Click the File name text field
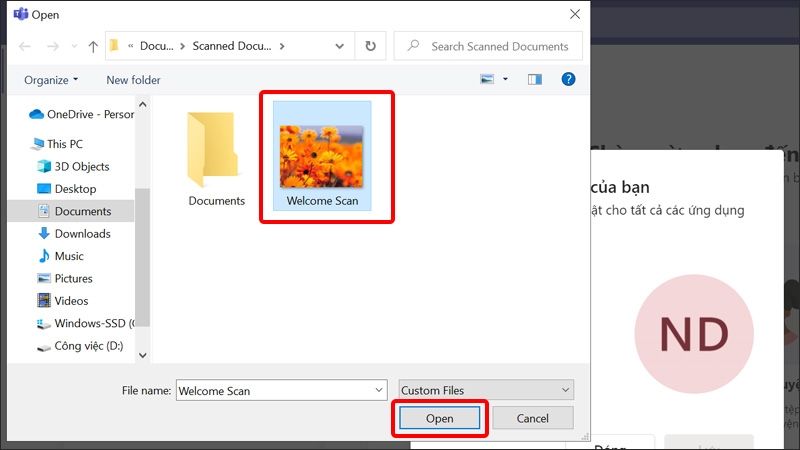800x450 pixels. point(274,391)
